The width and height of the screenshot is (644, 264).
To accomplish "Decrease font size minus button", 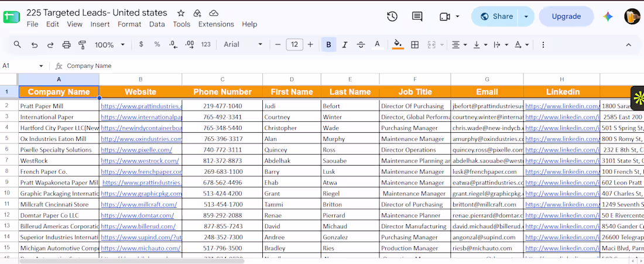I will click(x=278, y=44).
